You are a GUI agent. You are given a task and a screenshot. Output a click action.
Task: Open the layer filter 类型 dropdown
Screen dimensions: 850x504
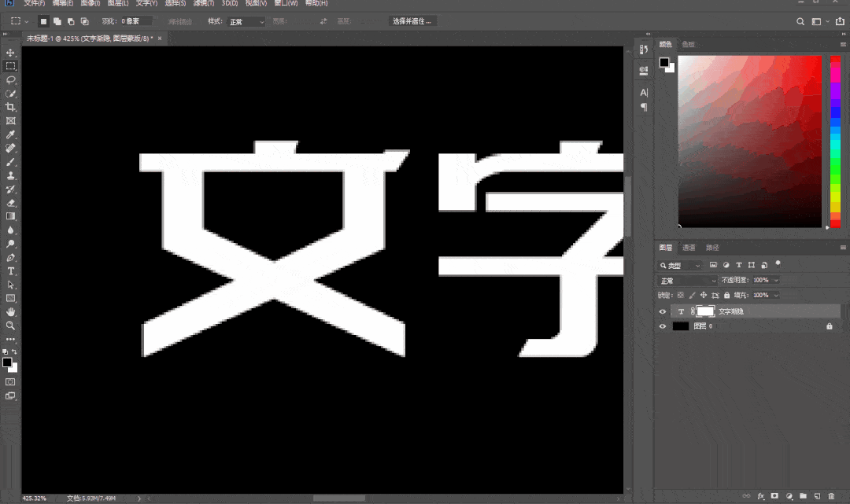[682, 266]
